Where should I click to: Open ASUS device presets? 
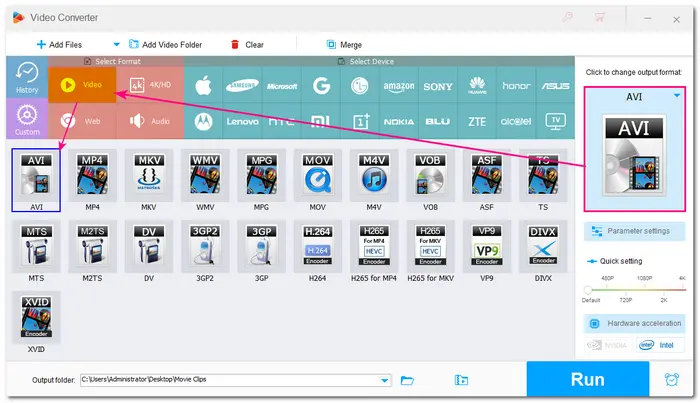555,85
